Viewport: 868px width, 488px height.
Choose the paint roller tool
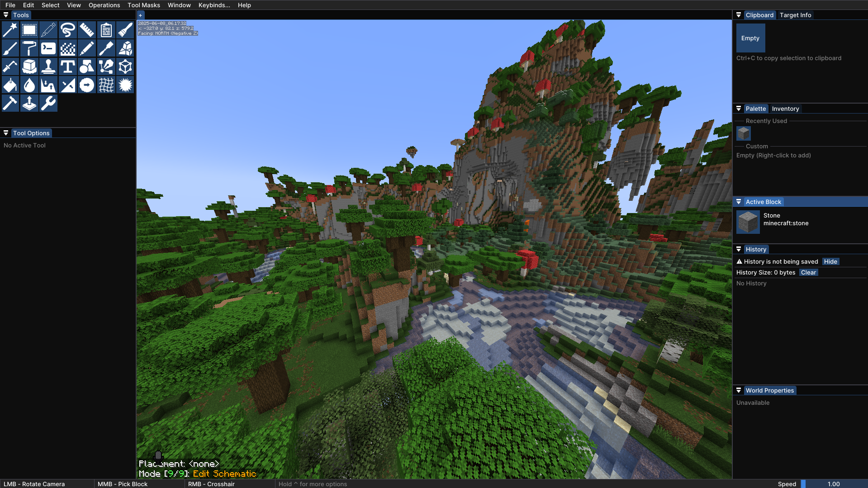click(29, 48)
